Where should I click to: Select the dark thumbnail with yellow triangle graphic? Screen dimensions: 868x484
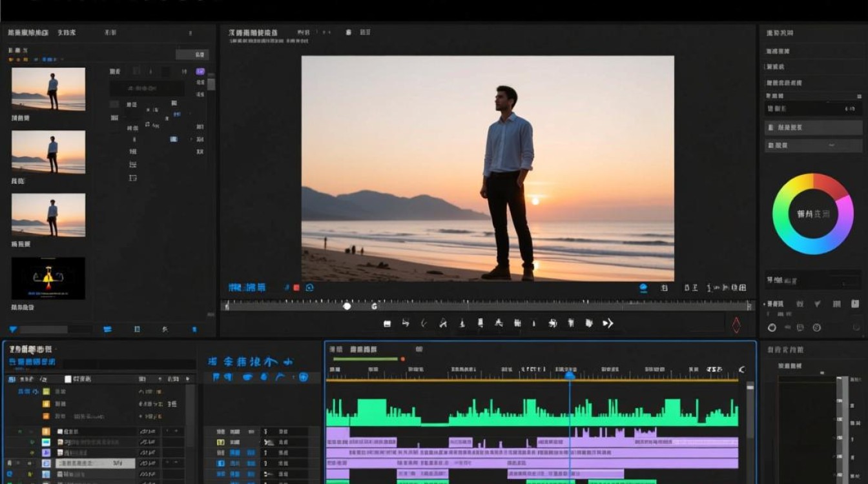[x=48, y=278]
